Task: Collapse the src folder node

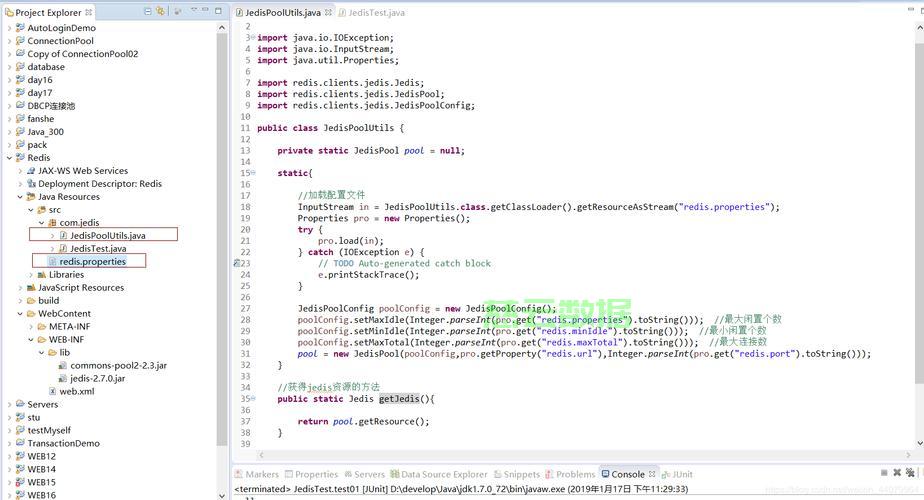Action: [x=31, y=209]
